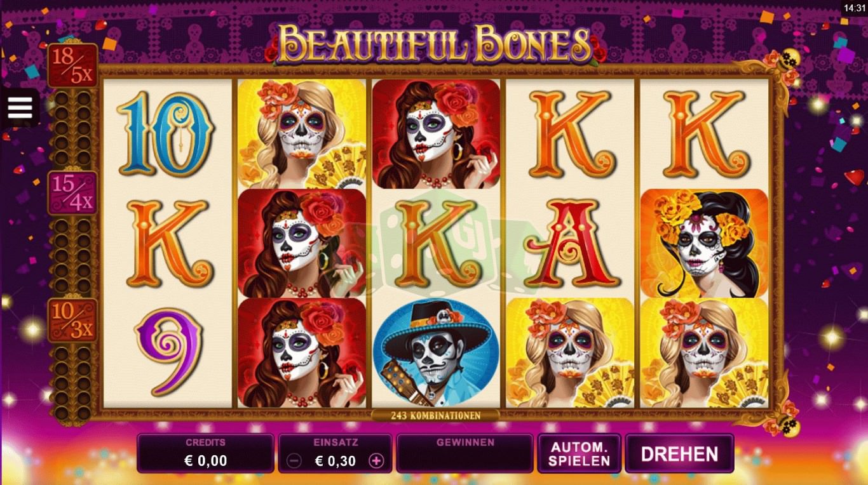The width and height of the screenshot is (868, 485).
Task: Start AUTOM. SPIELEN autoplay
Action: pos(579,454)
